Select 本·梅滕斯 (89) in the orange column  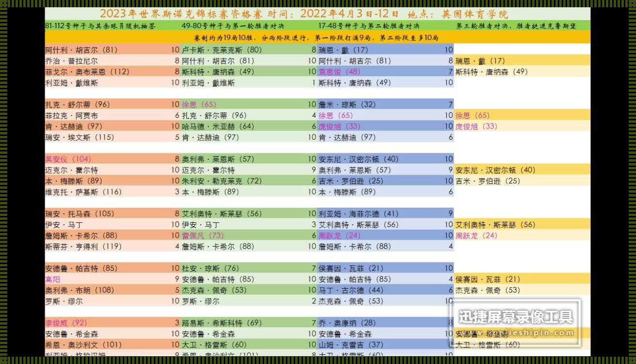74,181
